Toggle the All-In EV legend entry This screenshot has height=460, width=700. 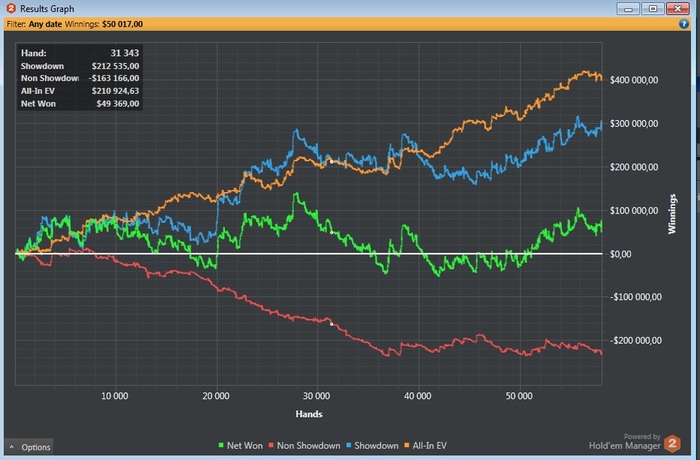coord(425,445)
